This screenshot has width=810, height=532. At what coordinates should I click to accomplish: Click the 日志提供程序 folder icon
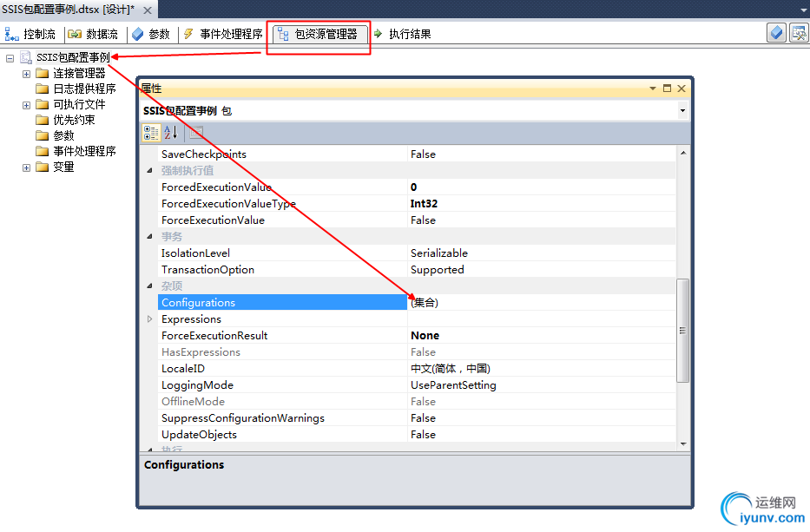click(x=42, y=89)
